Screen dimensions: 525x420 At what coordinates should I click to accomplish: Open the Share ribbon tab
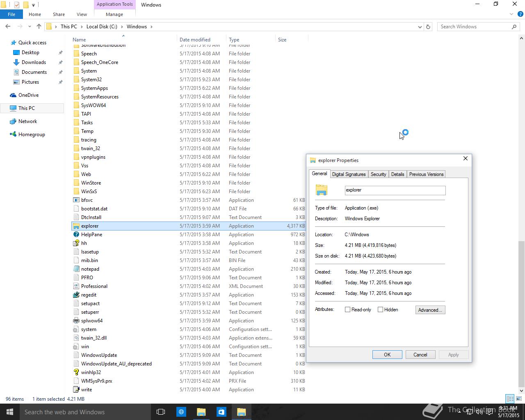tap(59, 14)
